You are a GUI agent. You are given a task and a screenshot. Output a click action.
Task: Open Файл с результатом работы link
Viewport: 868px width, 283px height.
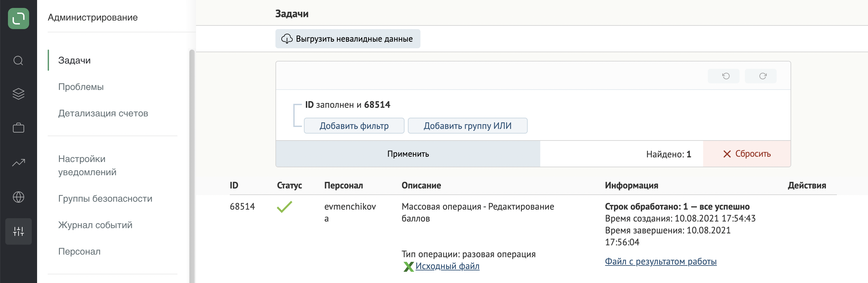point(661,262)
